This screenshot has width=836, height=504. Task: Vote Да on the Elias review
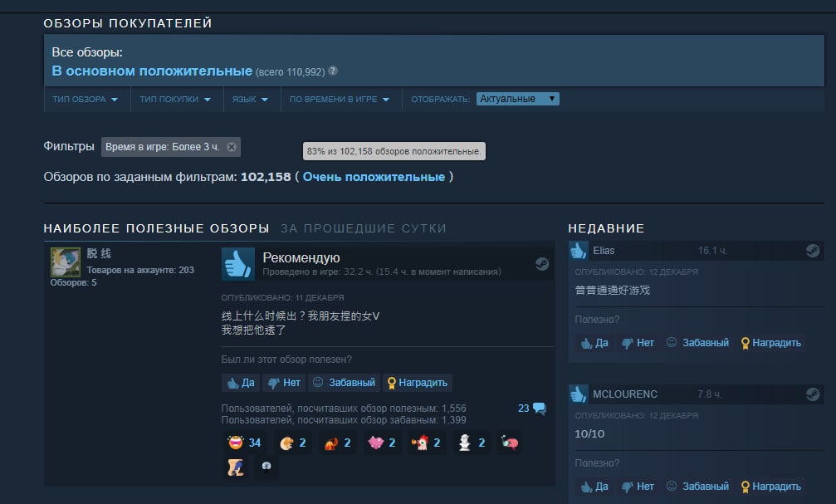[x=594, y=343]
